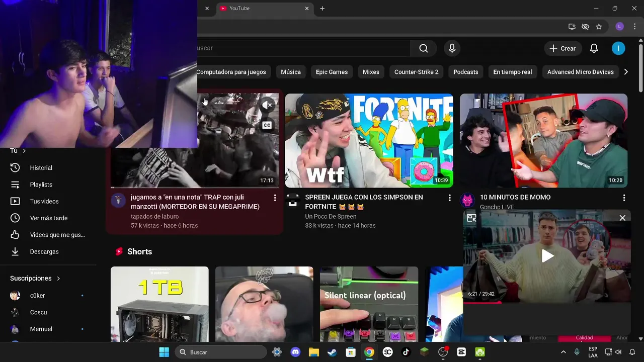Viewport: 644px width, 362px height.
Task: Close the miniplayer
Action: [x=622, y=218]
